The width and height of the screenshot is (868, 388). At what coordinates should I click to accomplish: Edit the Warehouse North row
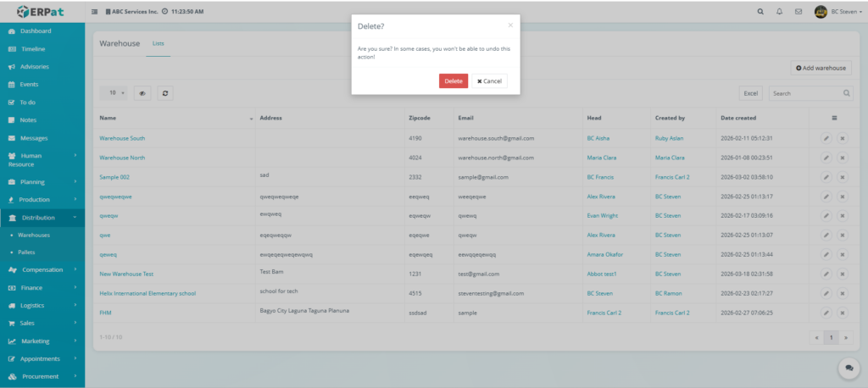826,158
